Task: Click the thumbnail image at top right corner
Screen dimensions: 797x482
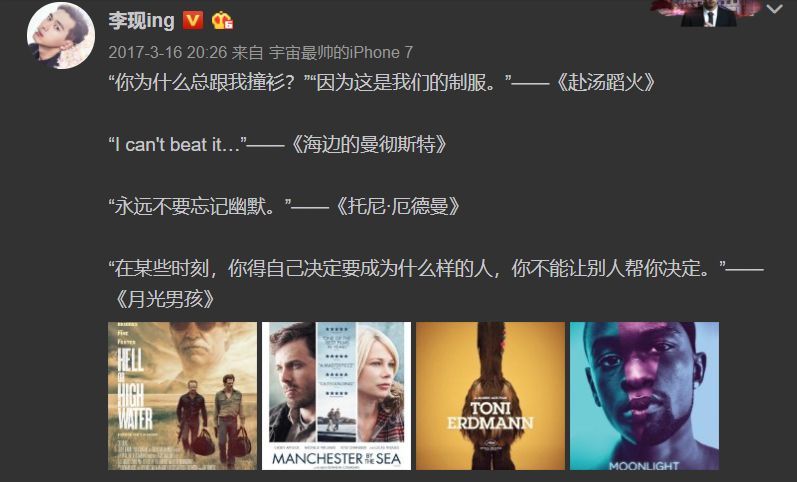Action: click(709, 13)
